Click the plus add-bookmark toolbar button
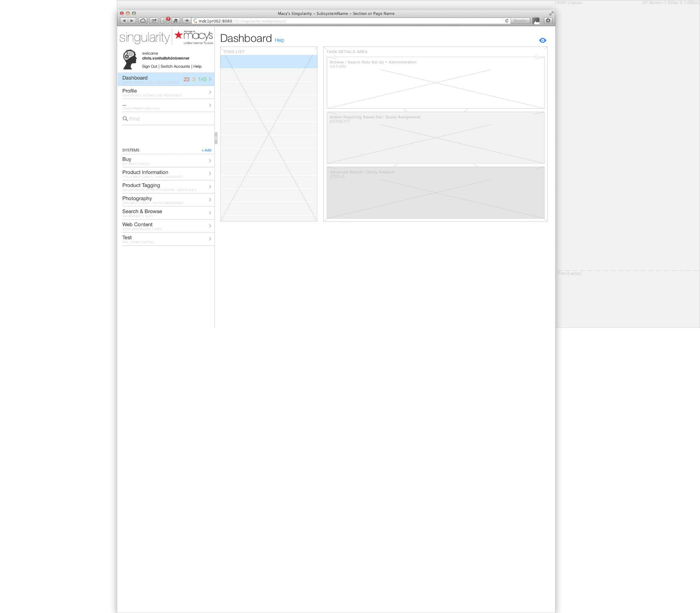 coord(187,21)
